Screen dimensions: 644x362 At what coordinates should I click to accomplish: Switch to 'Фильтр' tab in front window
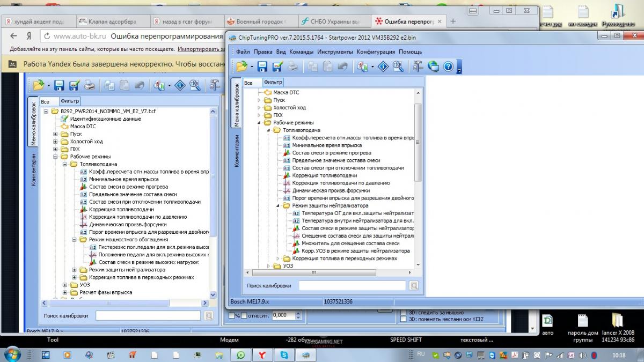point(273,83)
